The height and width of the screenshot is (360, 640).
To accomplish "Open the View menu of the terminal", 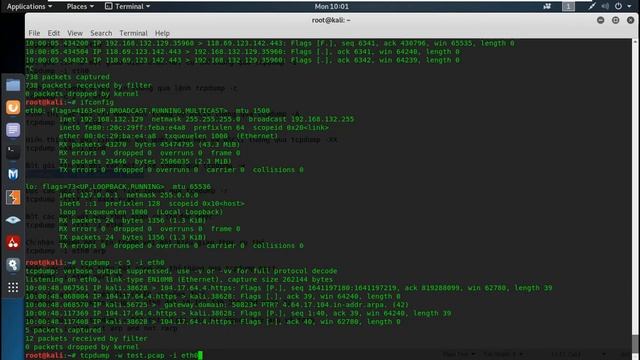I will click(x=75, y=33).
